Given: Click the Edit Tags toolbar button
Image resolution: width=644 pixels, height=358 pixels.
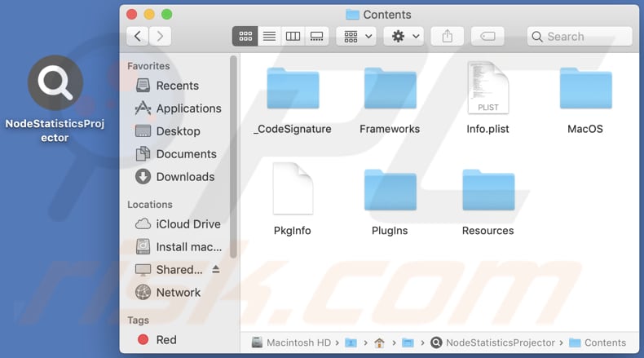Looking at the screenshot, I should point(487,36).
